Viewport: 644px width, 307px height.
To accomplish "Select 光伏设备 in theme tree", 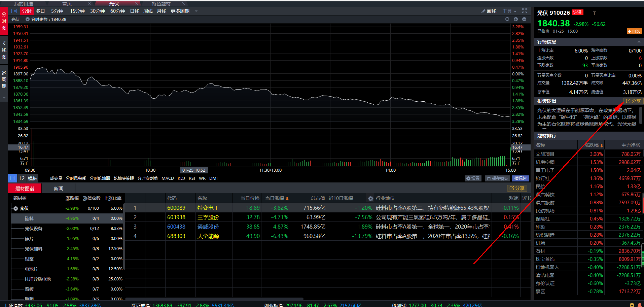I will pos(34,229).
